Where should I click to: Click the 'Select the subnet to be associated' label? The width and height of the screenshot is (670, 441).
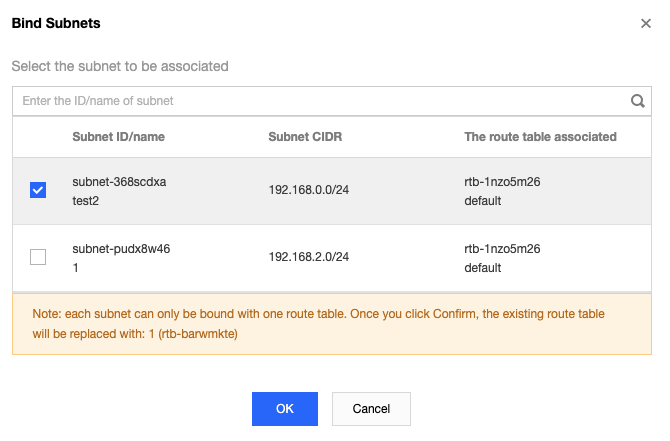point(120,66)
